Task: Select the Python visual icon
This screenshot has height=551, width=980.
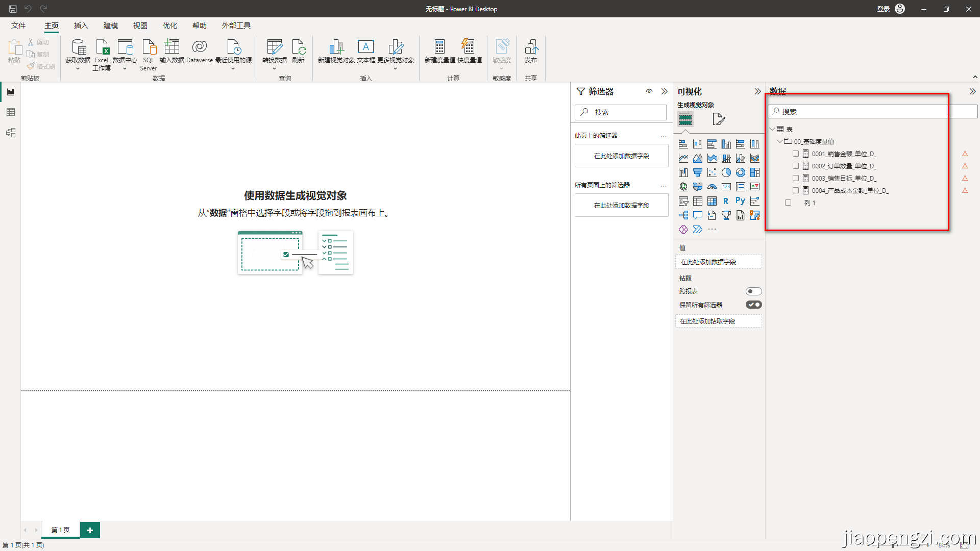Action: coord(740,201)
